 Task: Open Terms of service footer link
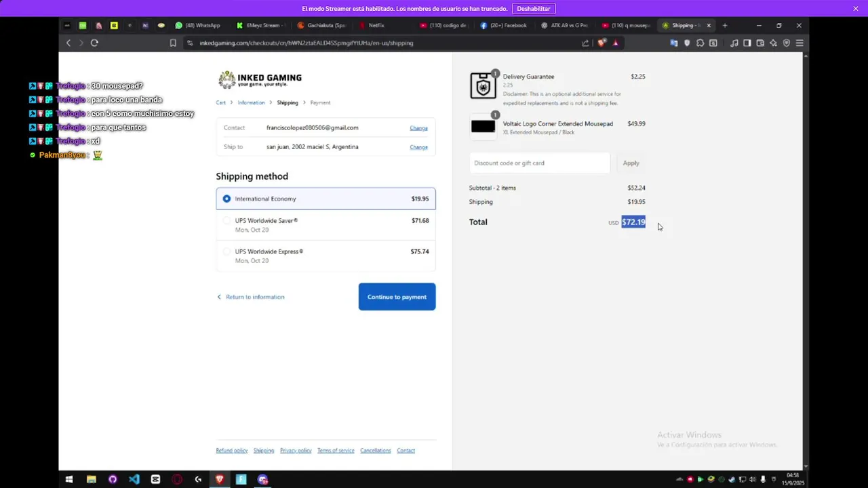click(x=336, y=451)
